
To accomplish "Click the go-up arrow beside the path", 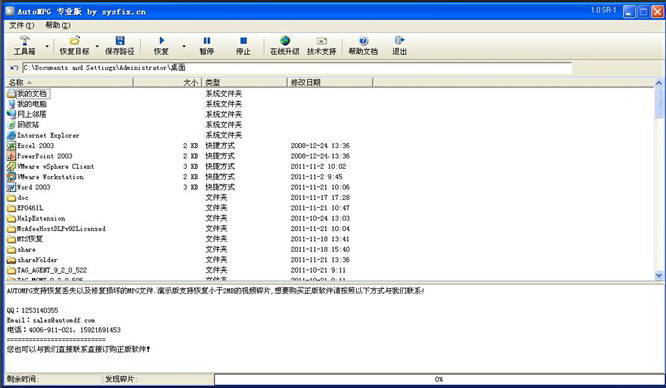I will click(x=14, y=68).
